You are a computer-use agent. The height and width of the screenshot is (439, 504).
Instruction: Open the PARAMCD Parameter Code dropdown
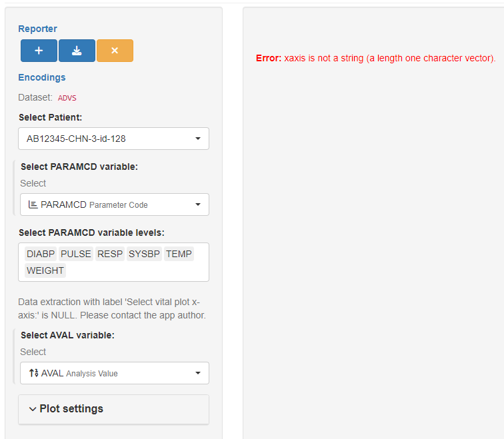point(115,205)
